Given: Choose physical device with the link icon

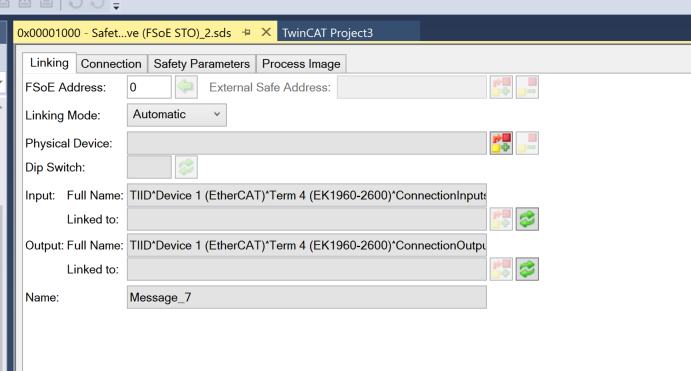Looking at the screenshot, I should (501, 143).
